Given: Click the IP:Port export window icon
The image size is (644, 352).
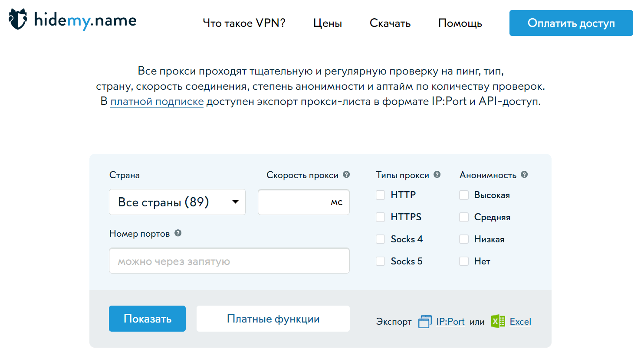Looking at the screenshot, I should (x=425, y=322).
